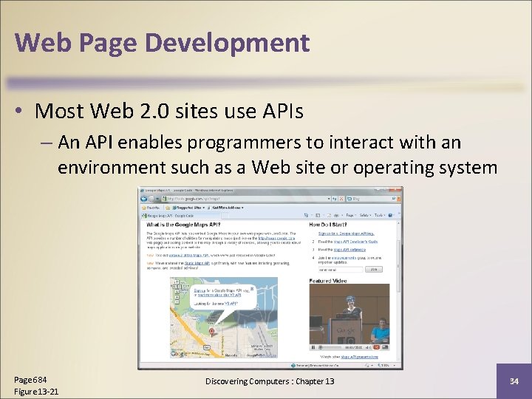Click the red Stop loading icon

[x=341, y=199]
